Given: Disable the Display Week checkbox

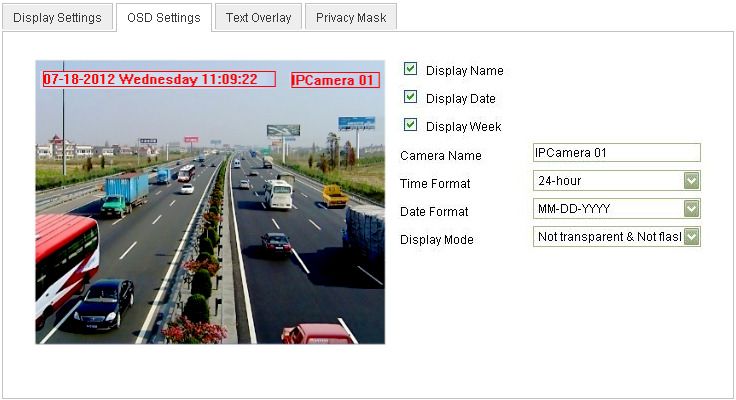Looking at the screenshot, I should point(410,125).
